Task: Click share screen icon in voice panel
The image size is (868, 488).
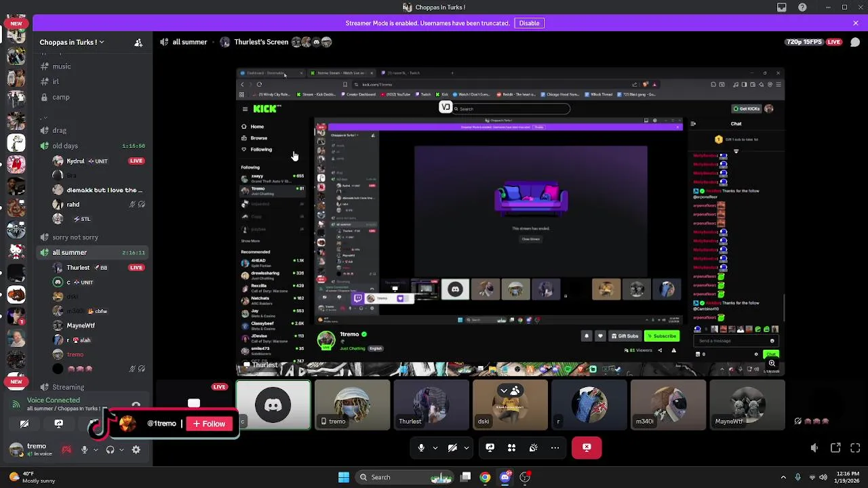Action: point(58,424)
